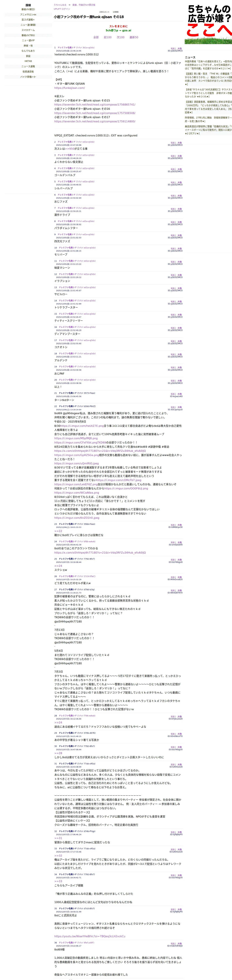Viewport: 232px width, 980px height.
Task: Open 仮想通貨板 in the sidebar
Action: (28, 72)
